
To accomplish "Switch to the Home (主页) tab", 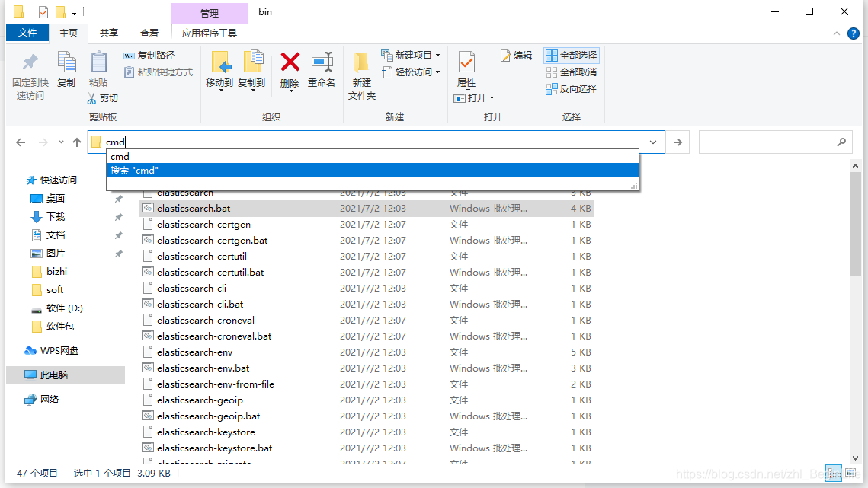I will (69, 33).
